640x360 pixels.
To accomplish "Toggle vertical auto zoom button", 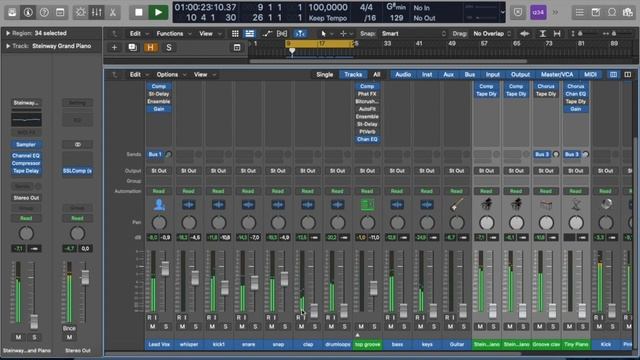I will coord(542,33).
